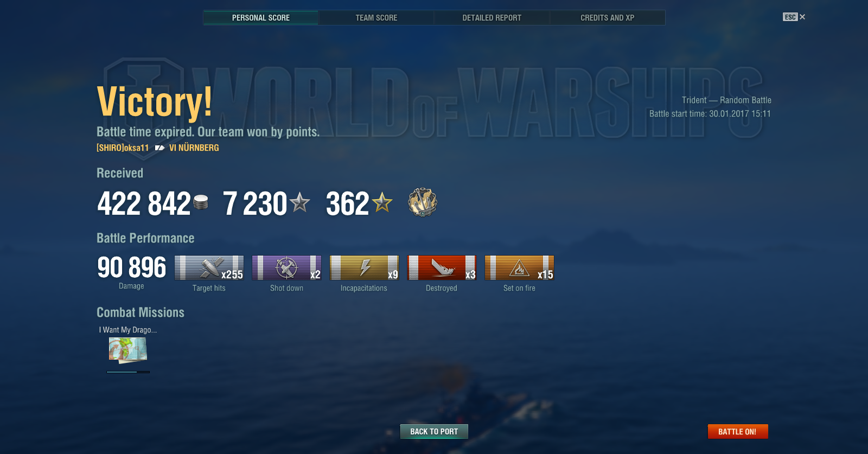The width and height of the screenshot is (868, 454).
Task: Click the gold free XP star icon
Action: 382,202
